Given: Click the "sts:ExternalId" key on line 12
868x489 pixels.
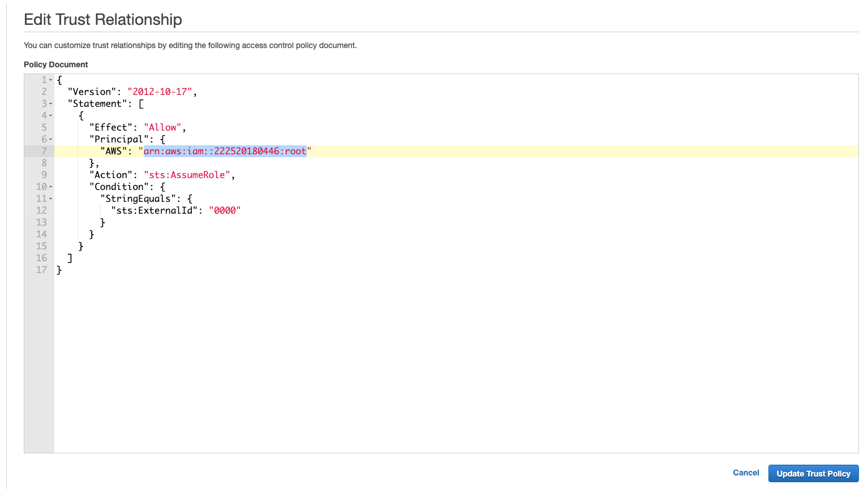Looking at the screenshot, I should 154,210.
